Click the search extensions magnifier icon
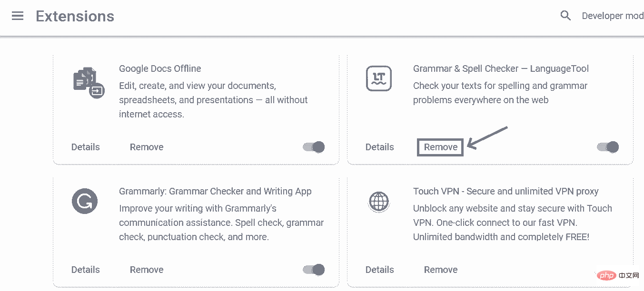Screen dimensions: 644x291 pyautogui.click(x=565, y=16)
